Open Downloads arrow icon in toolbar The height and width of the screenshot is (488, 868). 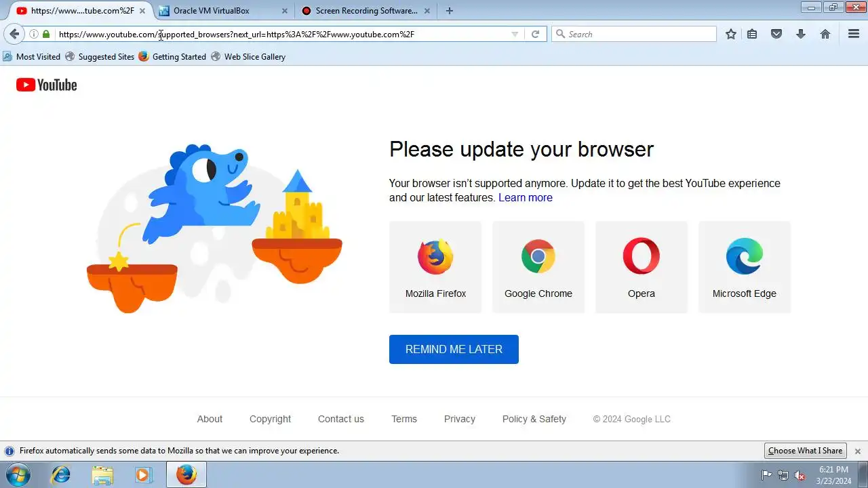[x=801, y=34]
